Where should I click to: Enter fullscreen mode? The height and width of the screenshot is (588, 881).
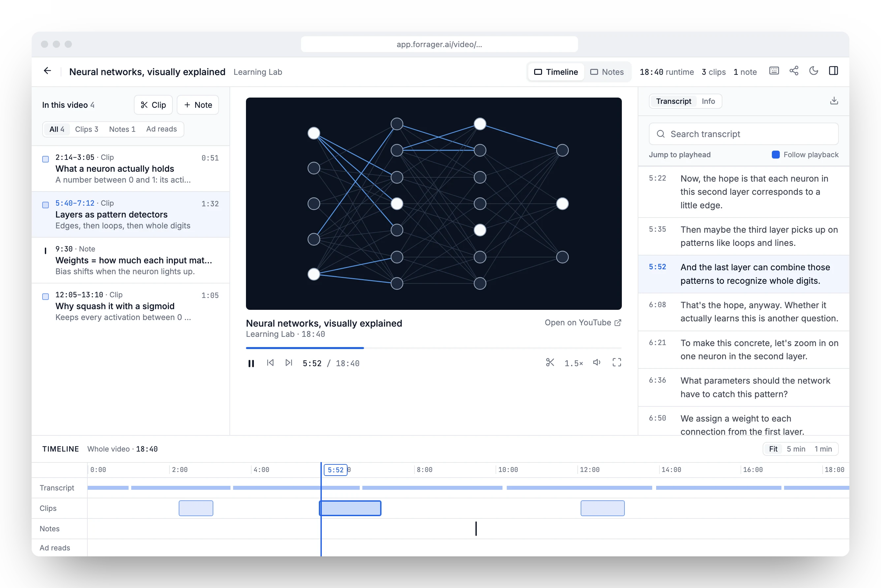[x=617, y=362]
